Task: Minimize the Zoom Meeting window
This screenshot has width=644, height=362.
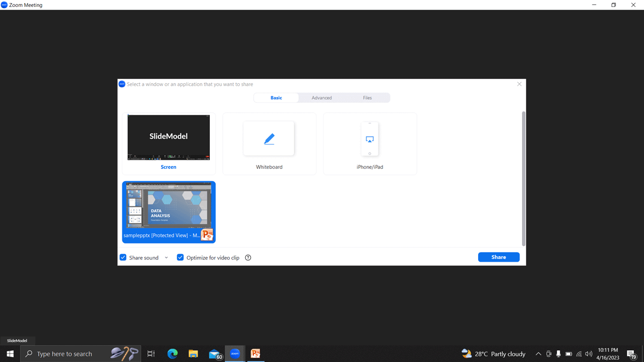Action: 594,5
